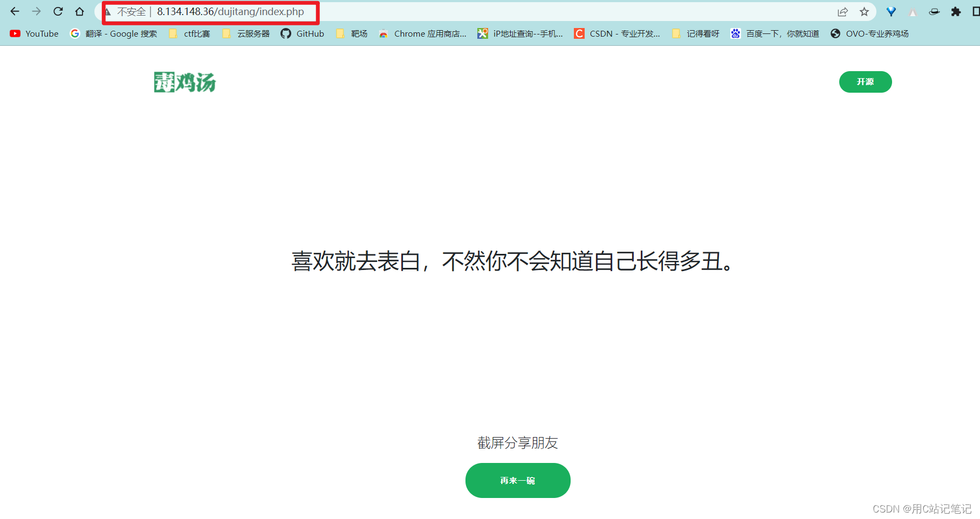Go back with the browser back arrow
The width and height of the screenshot is (980, 519).
pyautogui.click(x=15, y=11)
